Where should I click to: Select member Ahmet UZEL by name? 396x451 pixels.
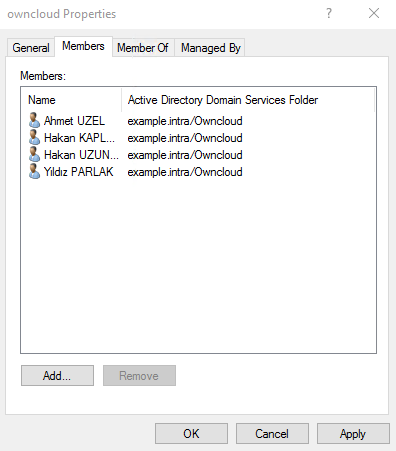tap(74, 121)
